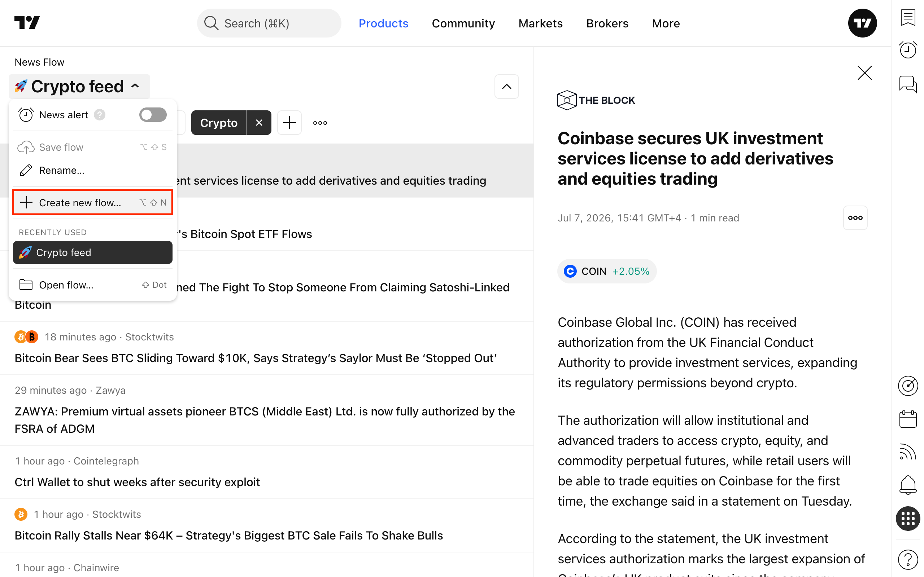Image resolution: width=924 pixels, height=577 pixels.
Task: Click the Search input field
Action: click(x=269, y=23)
